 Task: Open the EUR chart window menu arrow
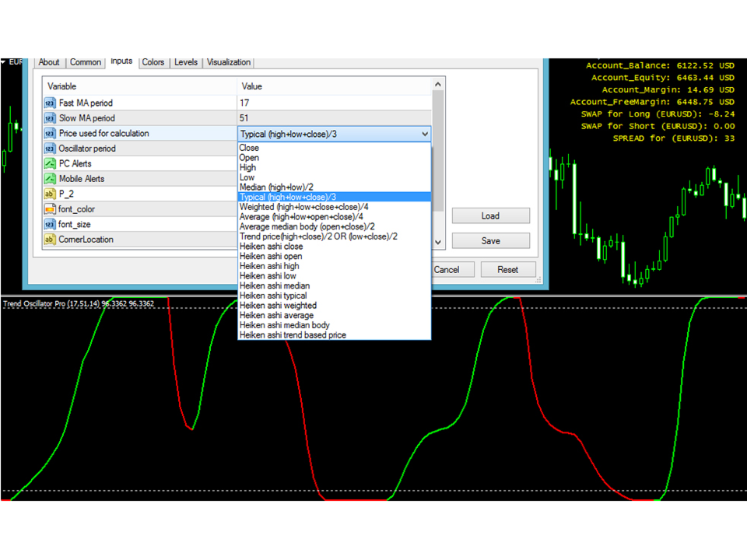click(3, 62)
